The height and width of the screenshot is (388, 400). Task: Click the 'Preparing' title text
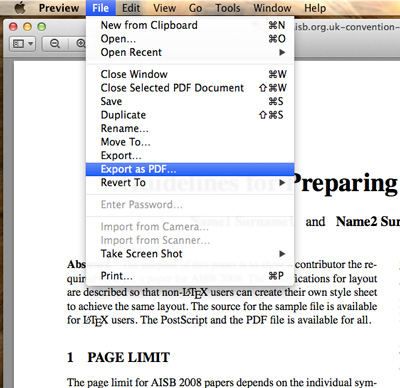[x=346, y=184]
